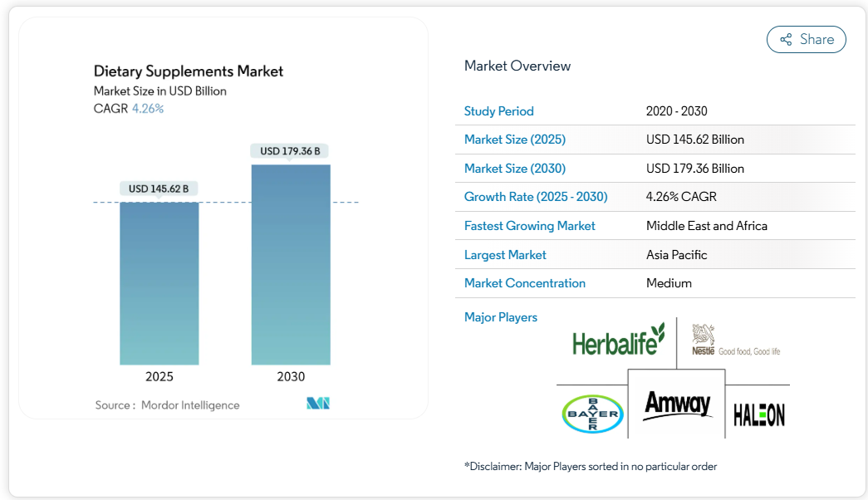Select the 2030 market size bar
This screenshot has height=500, width=868.
[291, 264]
